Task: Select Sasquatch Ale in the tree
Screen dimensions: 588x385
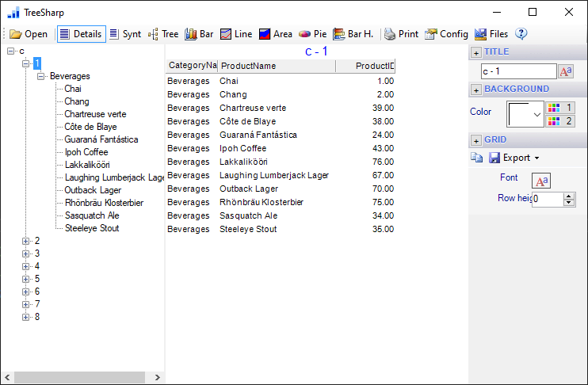Action: 92,215
